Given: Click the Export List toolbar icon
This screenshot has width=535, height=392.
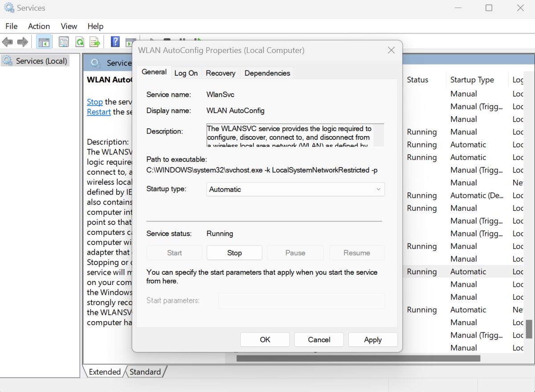Looking at the screenshot, I should [95, 42].
